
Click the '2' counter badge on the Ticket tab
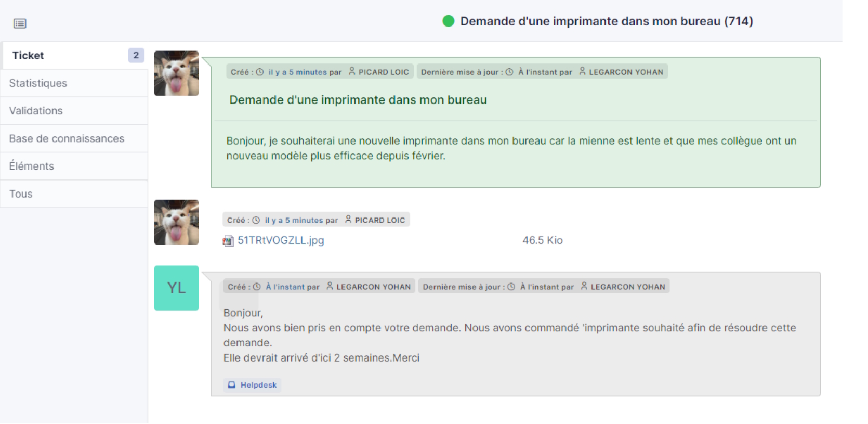coord(136,55)
